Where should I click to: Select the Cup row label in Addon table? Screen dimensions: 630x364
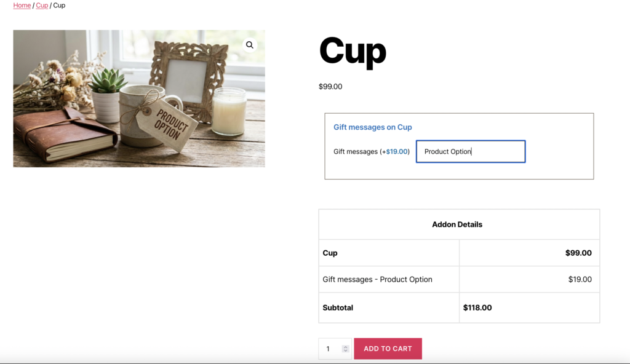click(330, 253)
